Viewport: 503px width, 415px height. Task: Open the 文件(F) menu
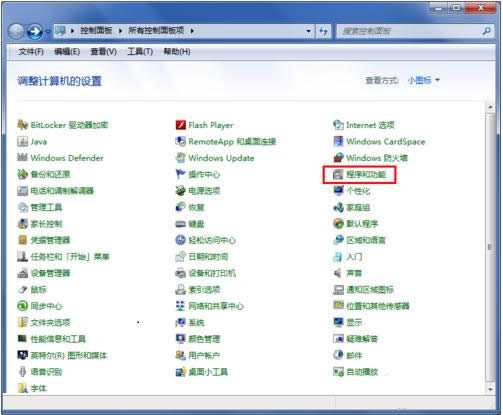pyautogui.click(x=31, y=52)
